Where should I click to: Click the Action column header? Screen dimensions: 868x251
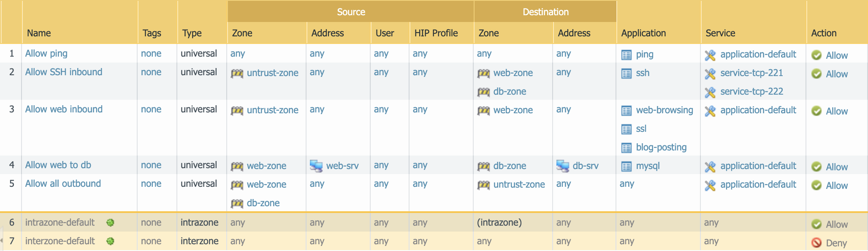click(824, 33)
